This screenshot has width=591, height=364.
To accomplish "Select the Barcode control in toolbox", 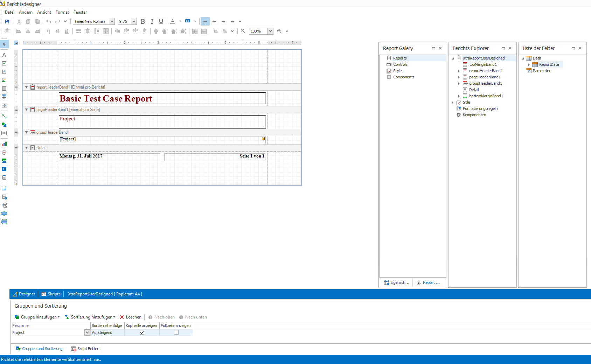I will 4,133.
